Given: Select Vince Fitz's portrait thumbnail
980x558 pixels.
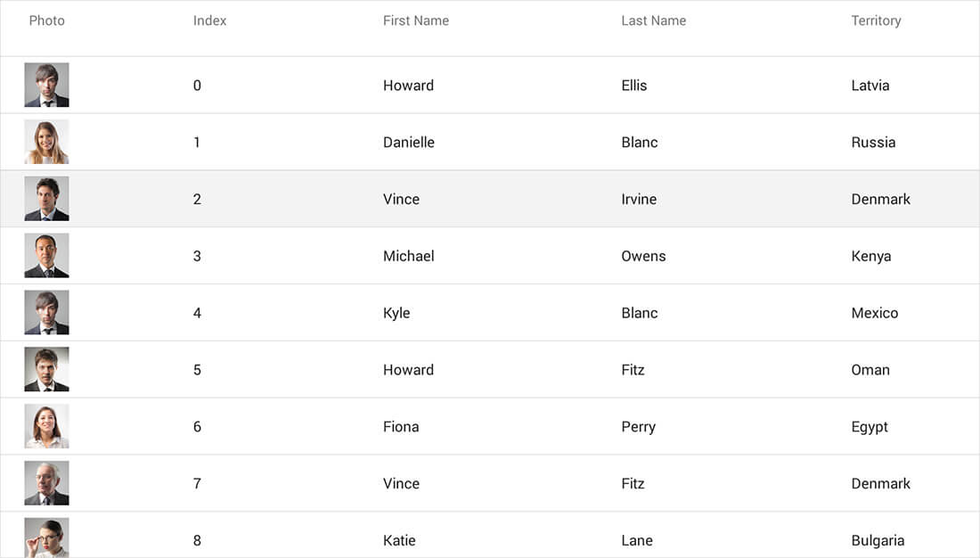Looking at the screenshot, I should tap(47, 483).
